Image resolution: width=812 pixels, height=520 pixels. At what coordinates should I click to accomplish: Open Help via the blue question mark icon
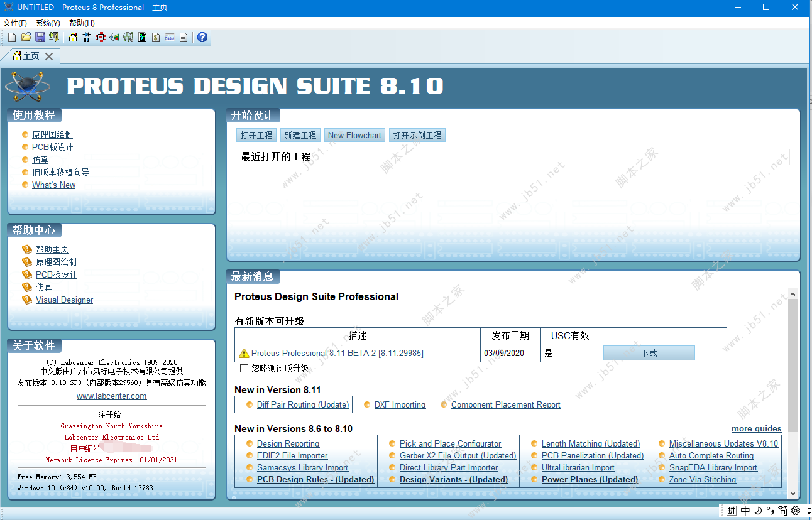coord(202,36)
